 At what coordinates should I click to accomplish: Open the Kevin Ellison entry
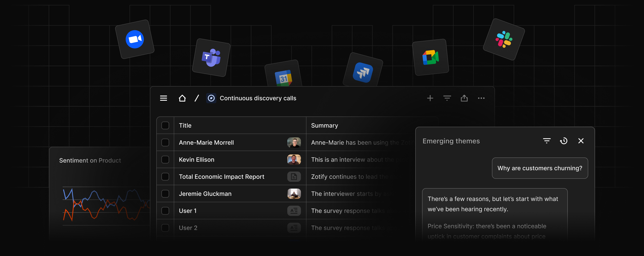click(197, 160)
